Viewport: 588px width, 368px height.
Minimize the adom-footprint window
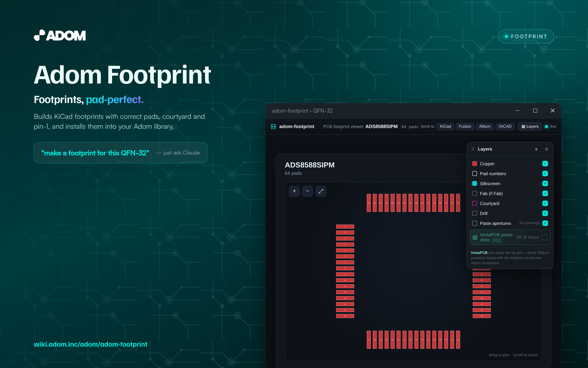[x=517, y=110]
